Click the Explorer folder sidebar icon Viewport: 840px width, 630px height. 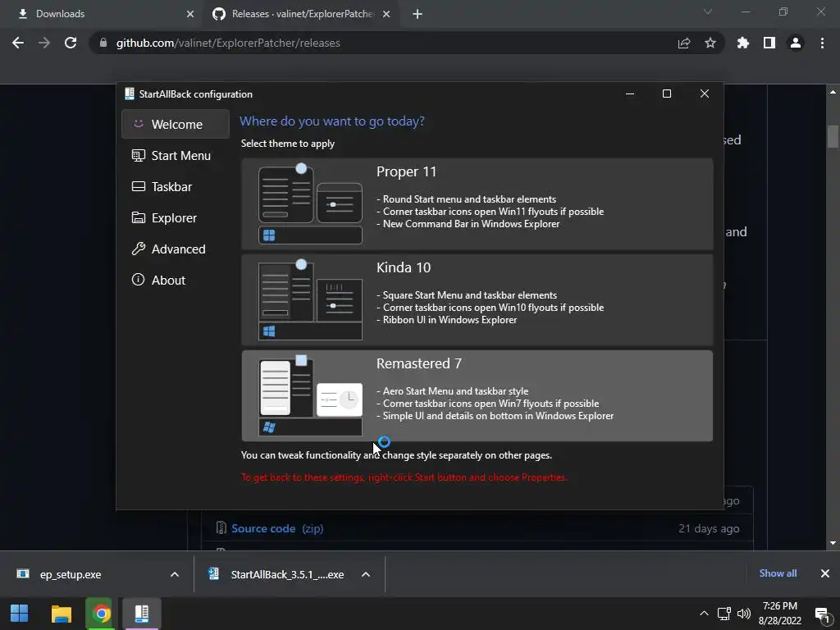138,217
